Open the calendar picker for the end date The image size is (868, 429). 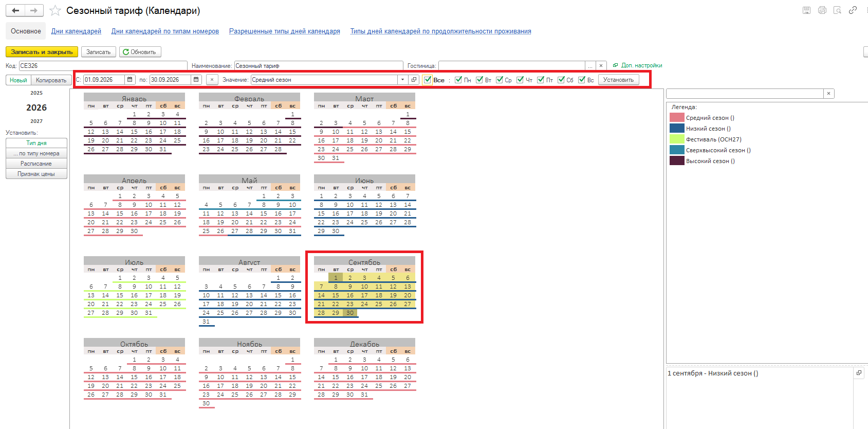(x=196, y=80)
